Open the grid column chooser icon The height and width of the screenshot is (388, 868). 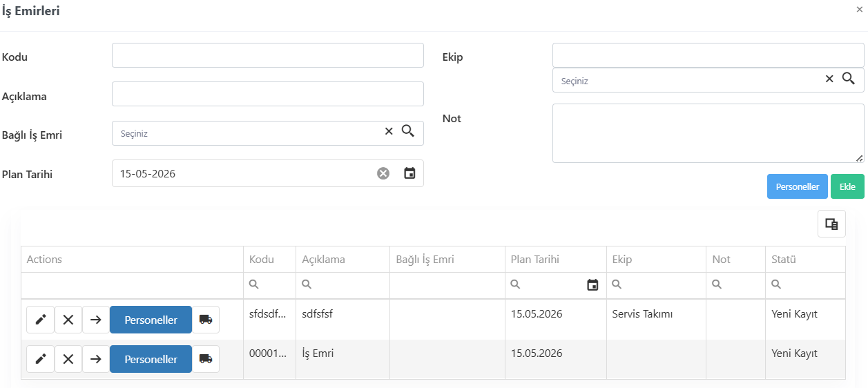coord(831,224)
